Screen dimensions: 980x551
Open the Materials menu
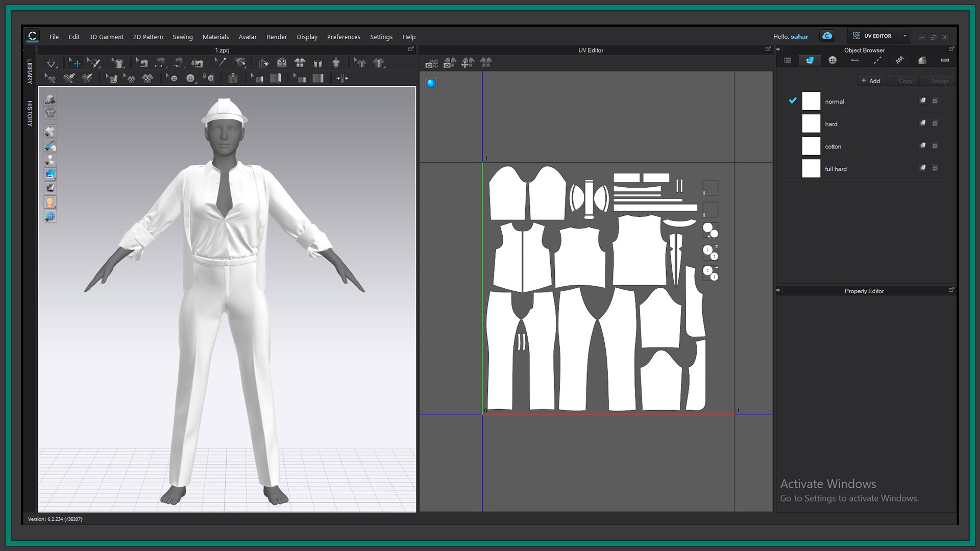[x=215, y=37]
